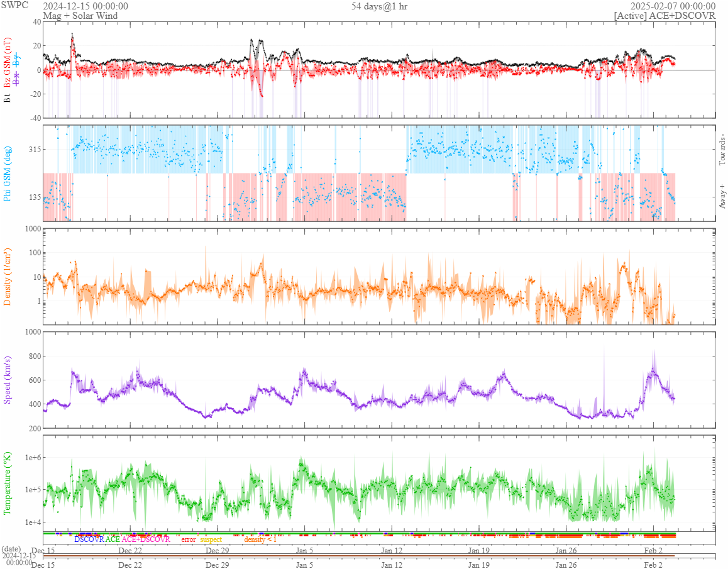Click the 600 tick on the Speed axis

35,380
